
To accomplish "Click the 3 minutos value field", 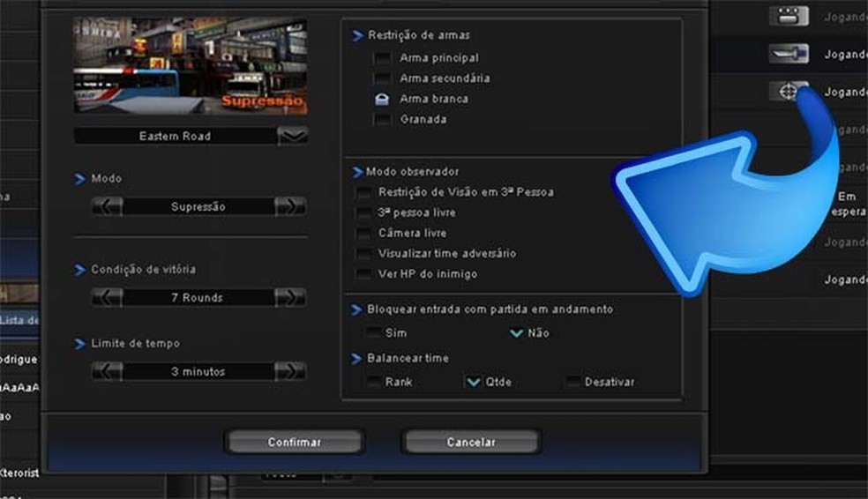I will point(198,371).
